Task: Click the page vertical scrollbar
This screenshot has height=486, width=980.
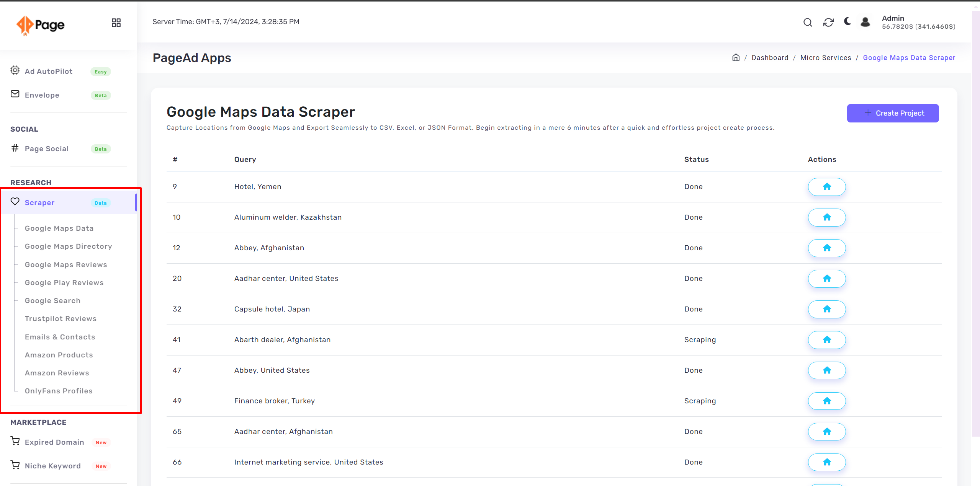Action: [x=975, y=224]
